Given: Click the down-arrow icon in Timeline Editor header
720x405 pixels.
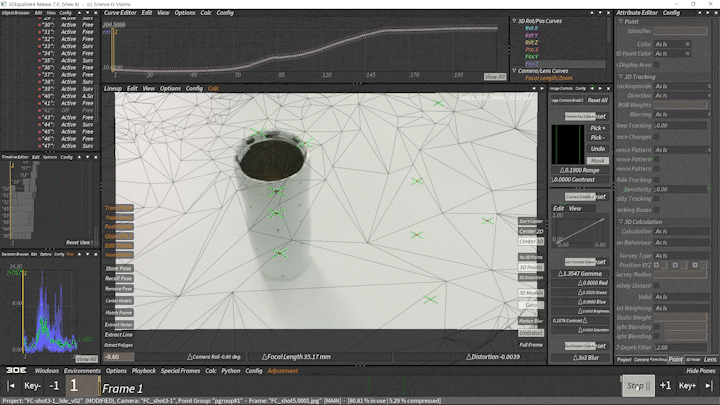Looking at the screenshot, I should 87,157.
